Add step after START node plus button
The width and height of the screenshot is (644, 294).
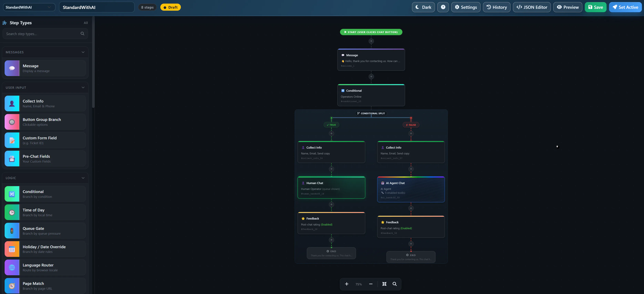pos(371,41)
